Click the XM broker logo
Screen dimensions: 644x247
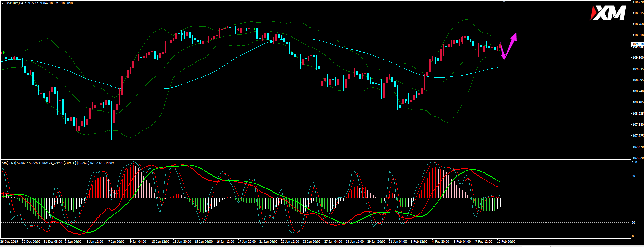[x=608, y=14]
